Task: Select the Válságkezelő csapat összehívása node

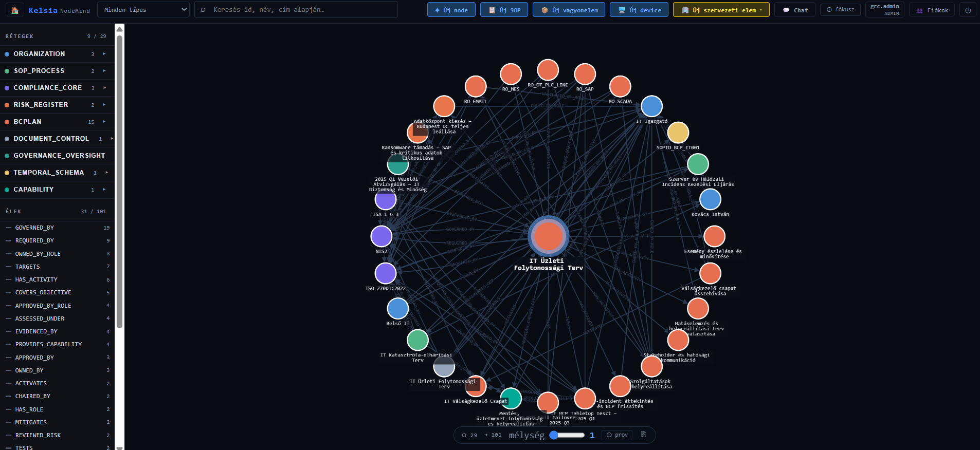Action: [x=710, y=273]
